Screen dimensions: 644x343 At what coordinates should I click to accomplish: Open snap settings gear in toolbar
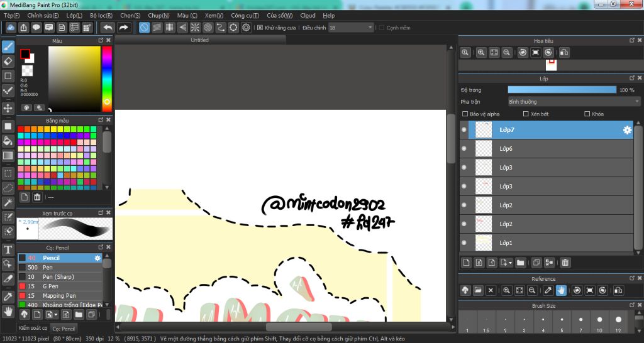[x=246, y=28]
